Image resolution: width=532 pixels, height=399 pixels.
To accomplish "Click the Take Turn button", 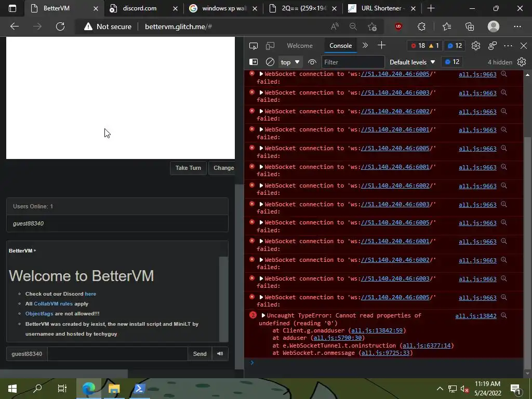I will pyautogui.click(x=188, y=168).
